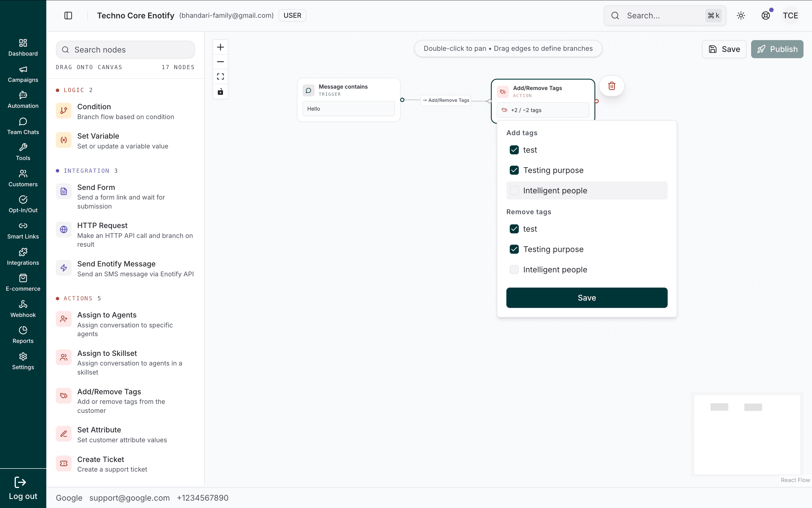Image resolution: width=812 pixels, height=508 pixels.
Task: Click the React Flow attribution link
Action: coord(795,480)
